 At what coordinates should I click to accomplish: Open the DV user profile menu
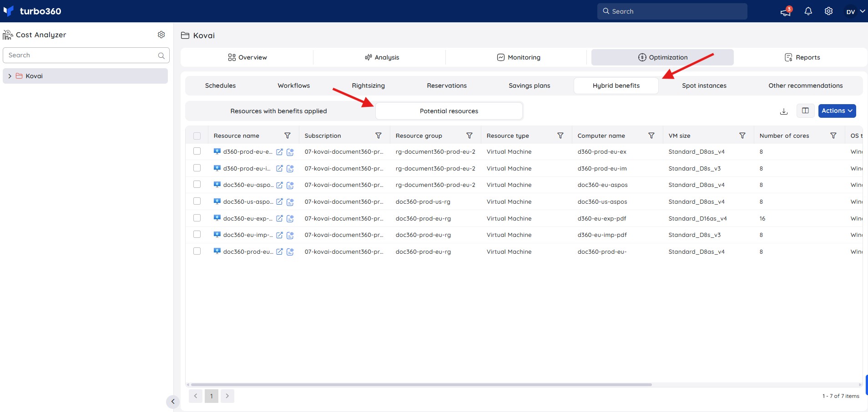point(855,11)
